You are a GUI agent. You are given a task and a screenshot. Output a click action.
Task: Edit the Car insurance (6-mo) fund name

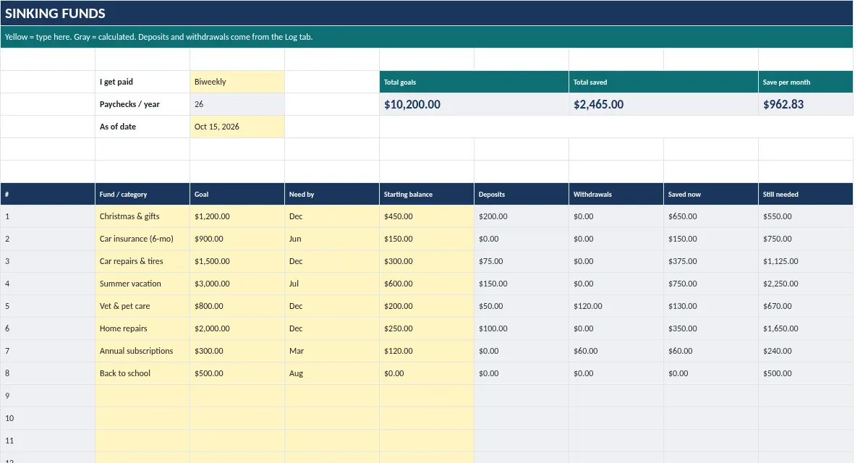(x=142, y=239)
